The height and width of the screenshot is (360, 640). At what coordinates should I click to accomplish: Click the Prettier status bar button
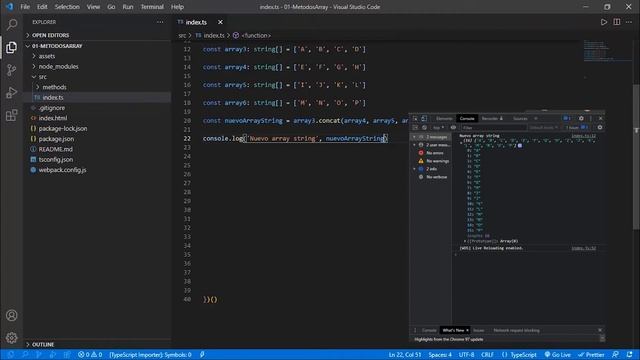(x=591, y=355)
